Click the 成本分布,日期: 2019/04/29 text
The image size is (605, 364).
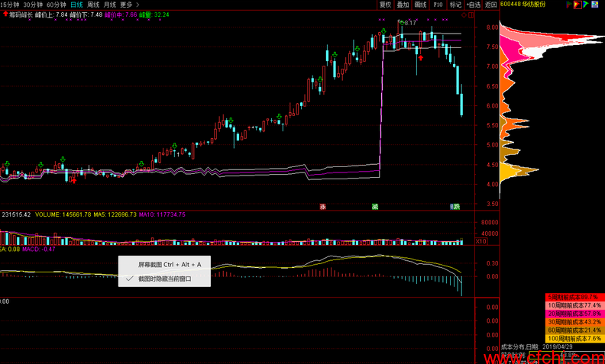tap(536, 348)
